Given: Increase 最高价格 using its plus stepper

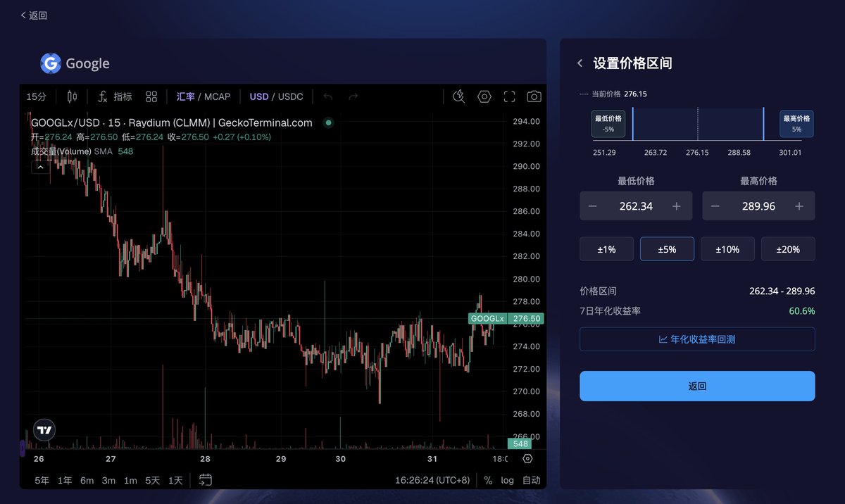Looking at the screenshot, I should click(799, 206).
